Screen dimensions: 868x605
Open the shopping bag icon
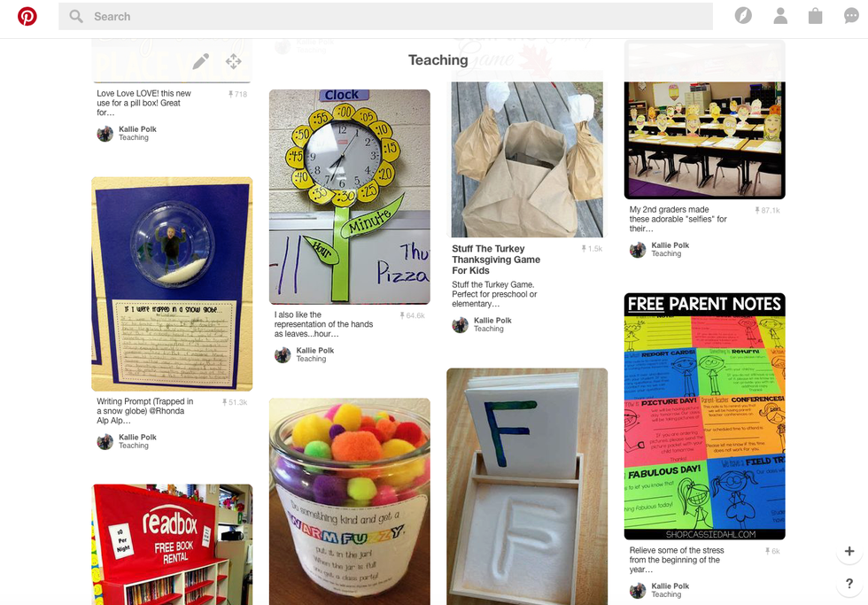pyautogui.click(x=815, y=16)
